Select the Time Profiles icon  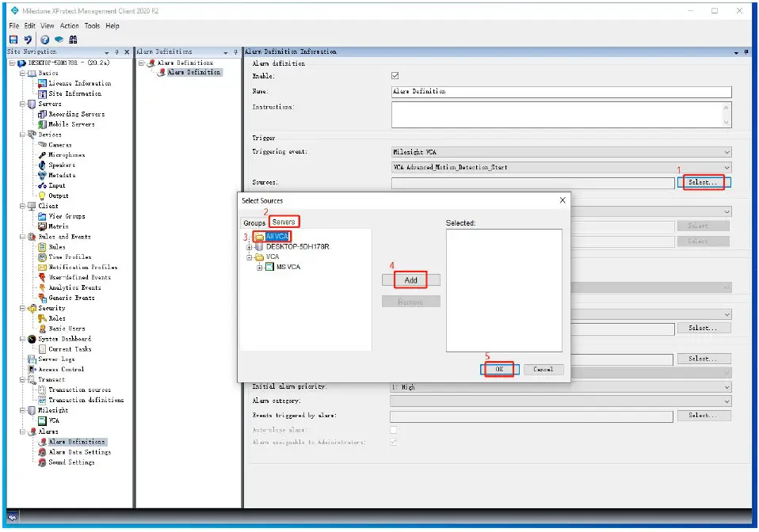tap(43, 257)
